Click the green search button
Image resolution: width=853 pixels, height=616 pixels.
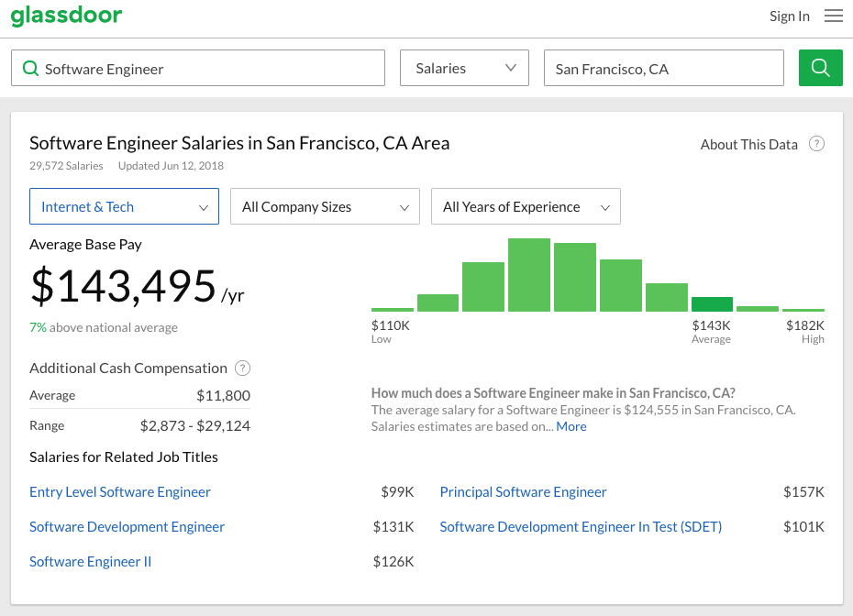(x=820, y=68)
